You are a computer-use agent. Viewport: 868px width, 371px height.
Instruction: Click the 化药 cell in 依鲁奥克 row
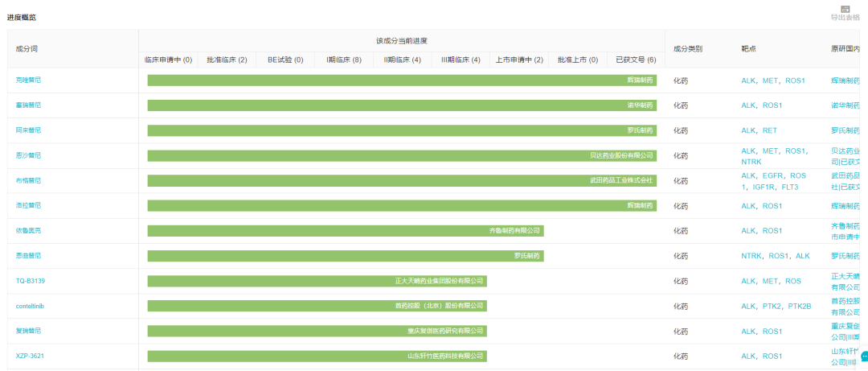pyautogui.click(x=681, y=231)
